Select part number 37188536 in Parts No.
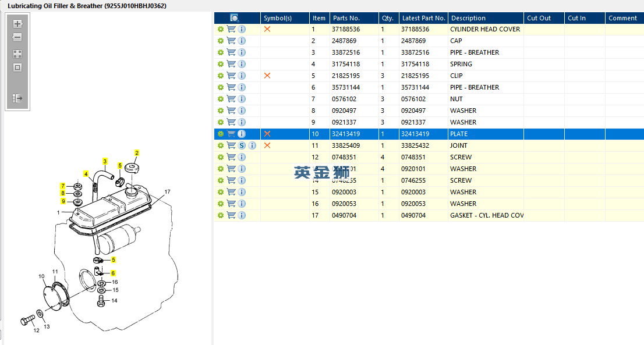This screenshot has height=345, width=644. click(x=346, y=29)
